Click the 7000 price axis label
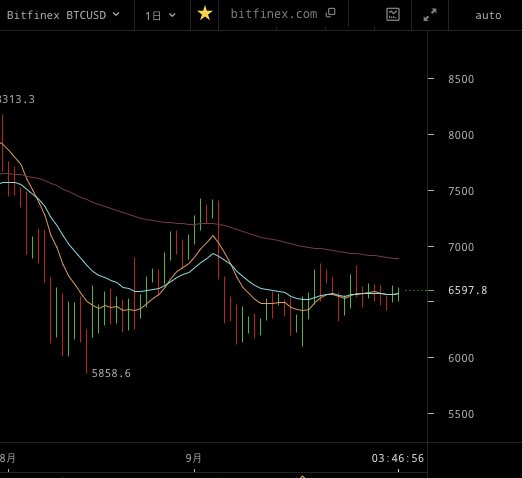The image size is (522, 478). pos(461,247)
